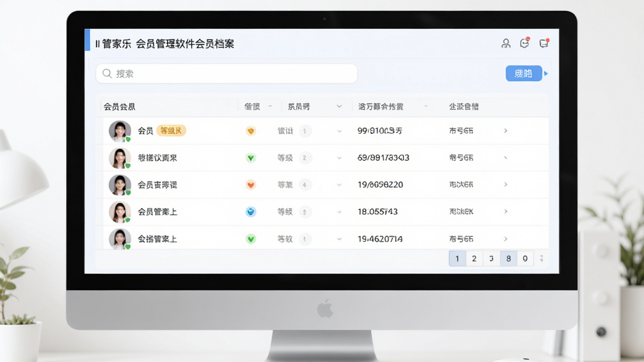The height and width of the screenshot is (362, 644).
Task: Open member avatar in the 19/6098220 row
Action: (120, 185)
